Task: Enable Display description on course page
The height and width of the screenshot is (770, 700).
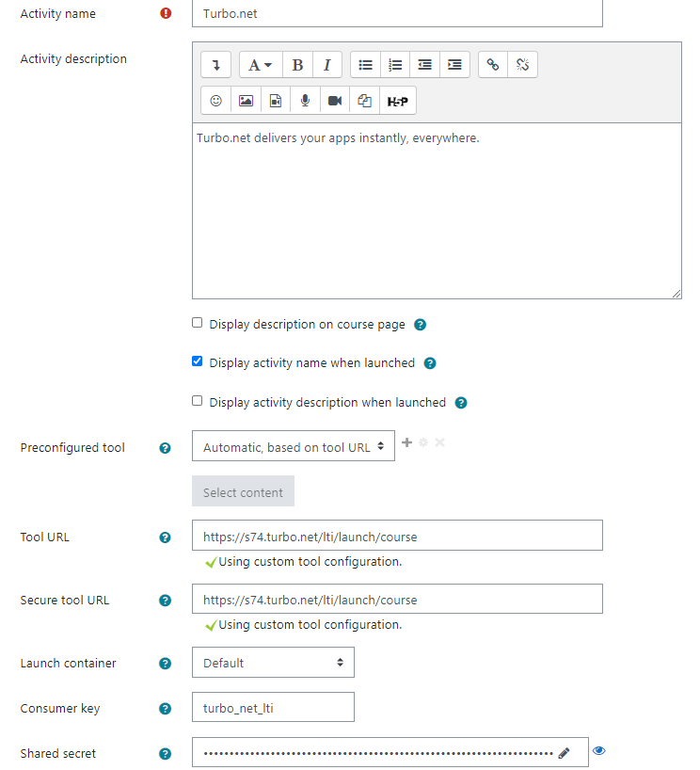Action: 197,322
